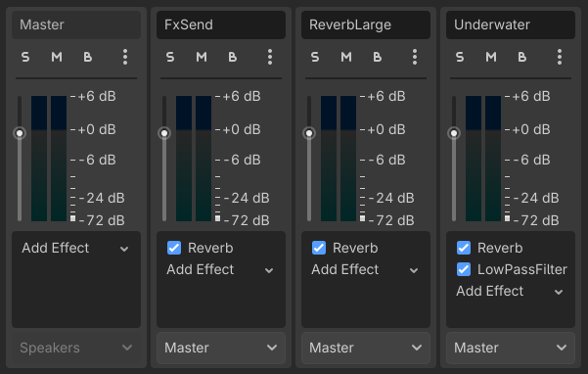
Task: Open the Underwater bus options menu
Action: (560, 57)
